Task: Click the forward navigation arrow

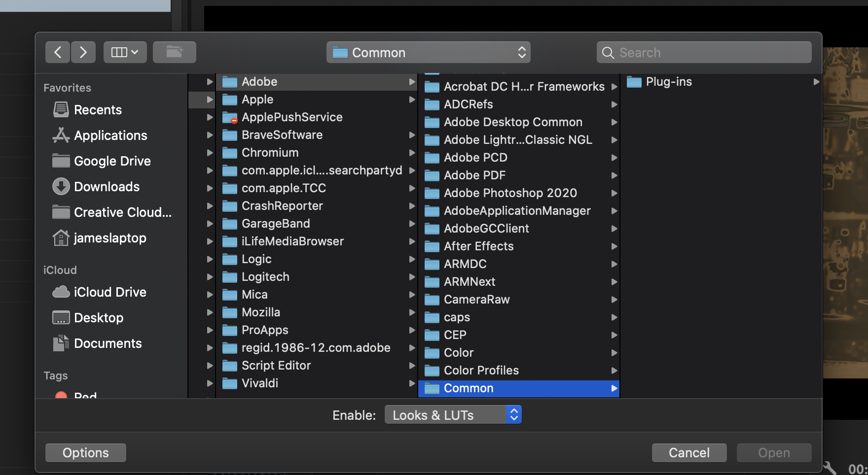Action: pos(83,52)
